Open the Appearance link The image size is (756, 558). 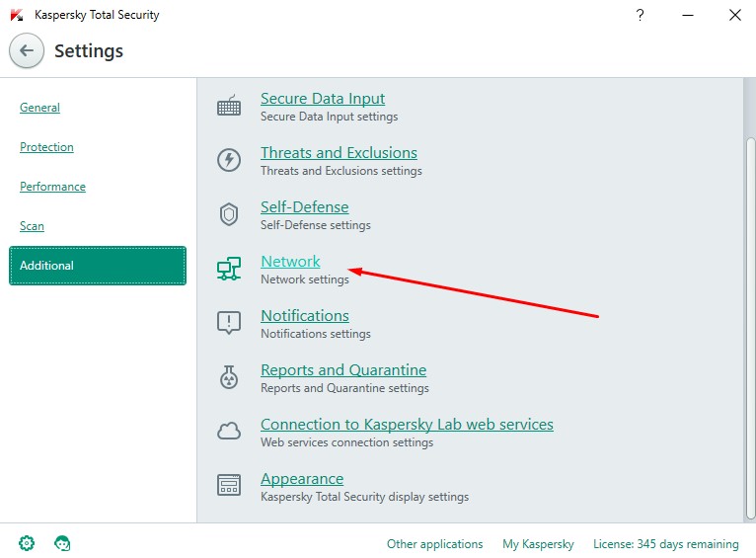tap(302, 479)
